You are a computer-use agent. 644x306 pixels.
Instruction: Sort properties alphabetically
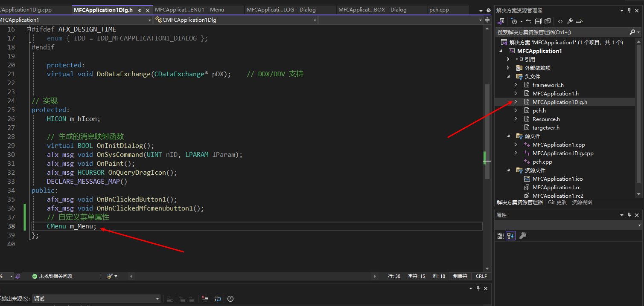coord(510,236)
